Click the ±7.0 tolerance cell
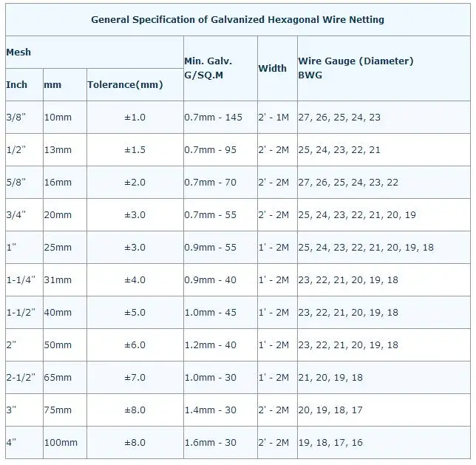 (x=135, y=378)
